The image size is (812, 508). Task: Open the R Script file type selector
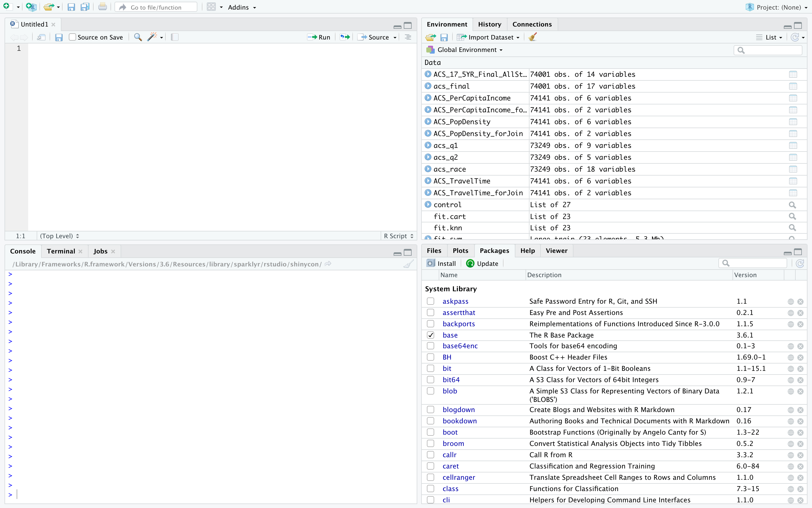[x=399, y=236]
